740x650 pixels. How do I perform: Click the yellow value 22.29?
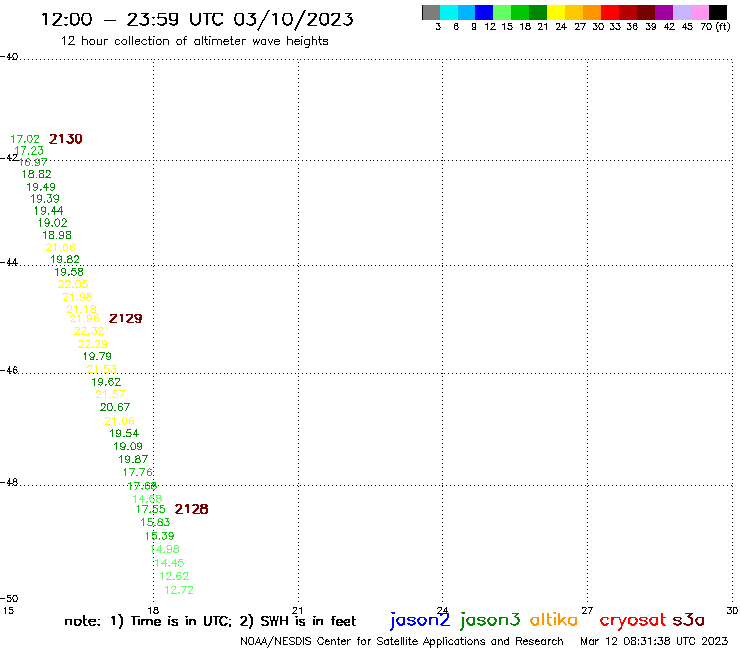coord(93,344)
